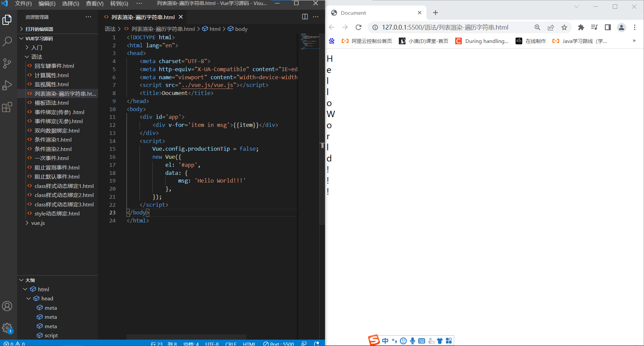
Task: Collapse the VUE学习源码 folder section
Action: click(x=58, y=39)
